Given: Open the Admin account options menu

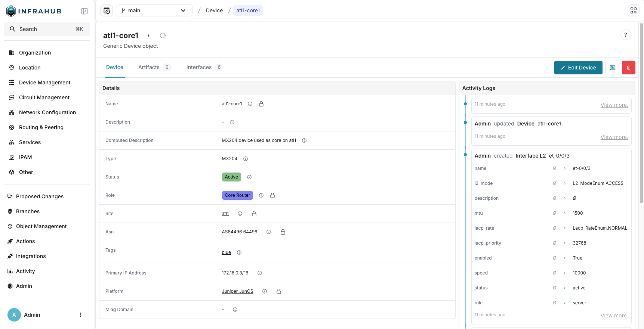Looking at the screenshot, I should (80, 315).
